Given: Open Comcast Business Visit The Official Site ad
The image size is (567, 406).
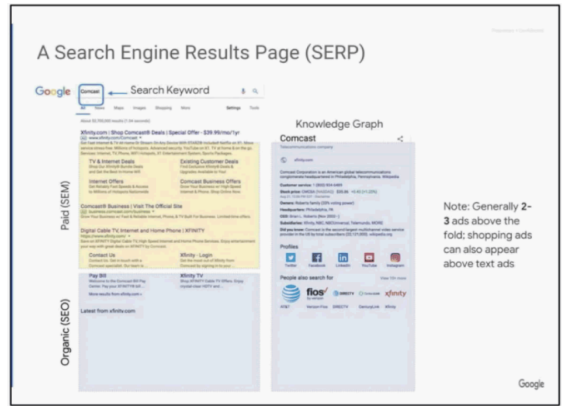Looking at the screenshot, I should pyautogui.click(x=131, y=206).
